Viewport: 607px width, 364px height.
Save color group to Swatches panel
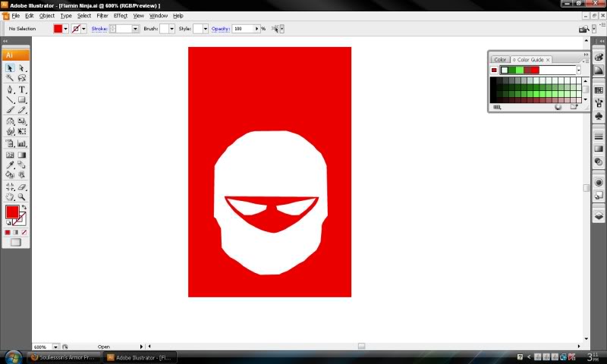click(574, 107)
